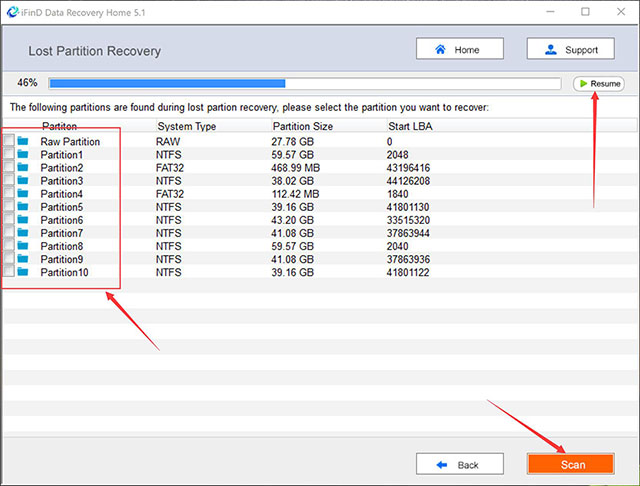
Task: Resume the partition scan
Action: pyautogui.click(x=599, y=84)
